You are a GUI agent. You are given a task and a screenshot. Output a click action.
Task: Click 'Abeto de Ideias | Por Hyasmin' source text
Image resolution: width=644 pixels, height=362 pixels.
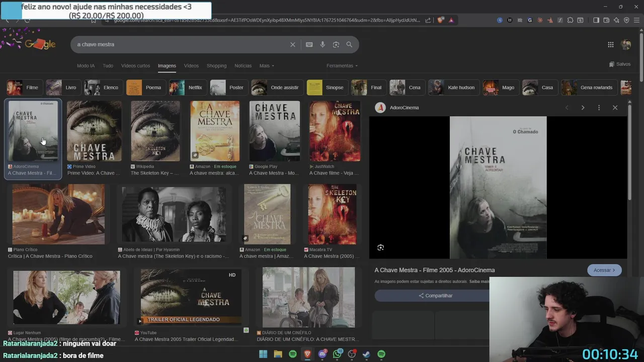click(x=151, y=249)
